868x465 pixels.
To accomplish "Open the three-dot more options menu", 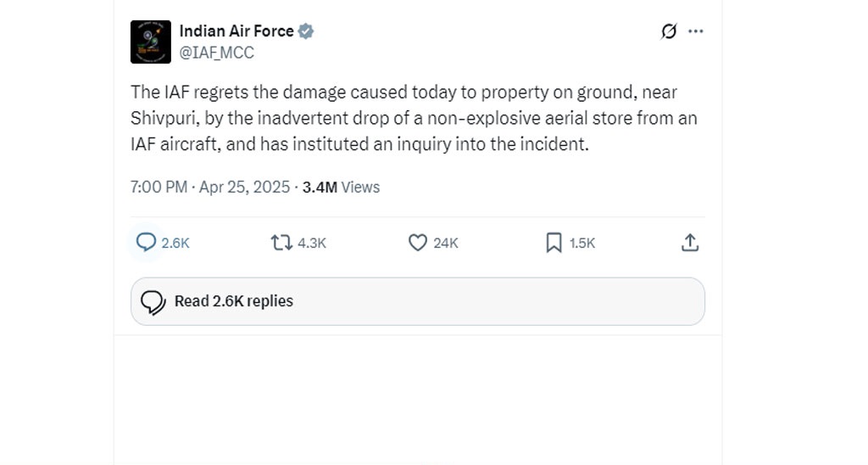I will click(696, 31).
